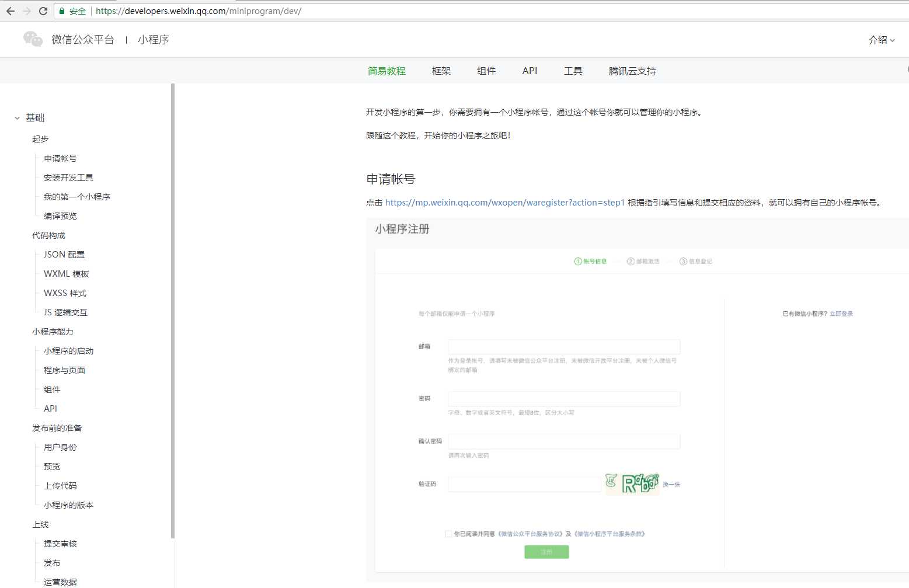Reload the page with the refresh icon
Viewport: 909px width, 588px height.
pos(43,11)
